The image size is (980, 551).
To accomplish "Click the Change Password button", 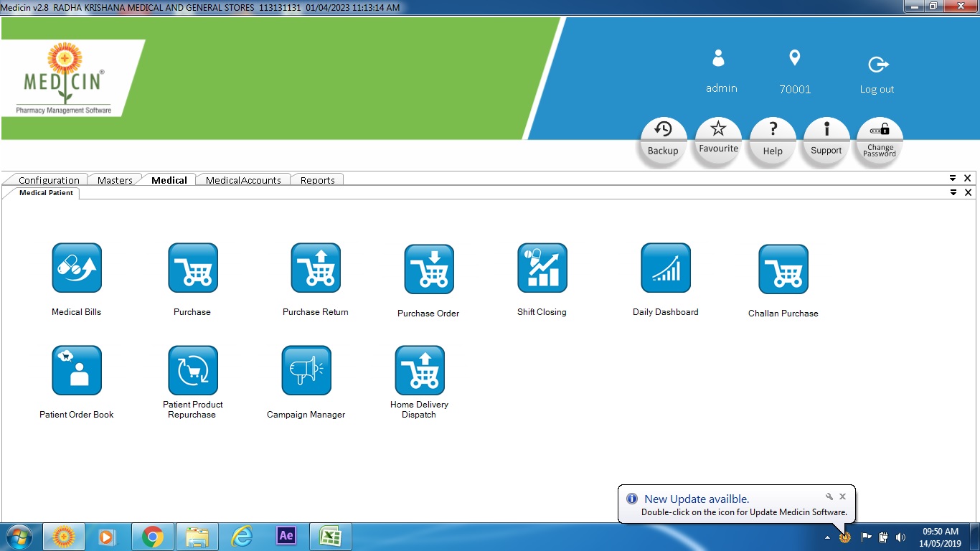I will (880, 141).
